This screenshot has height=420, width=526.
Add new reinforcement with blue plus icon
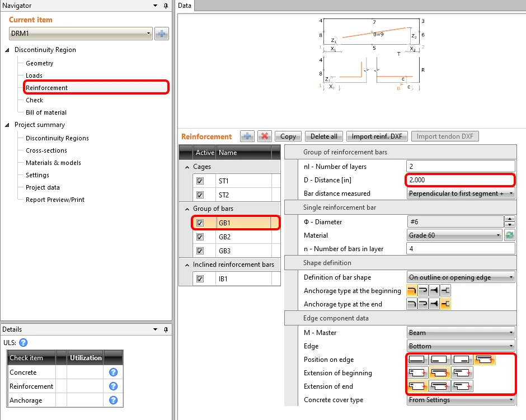click(247, 136)
